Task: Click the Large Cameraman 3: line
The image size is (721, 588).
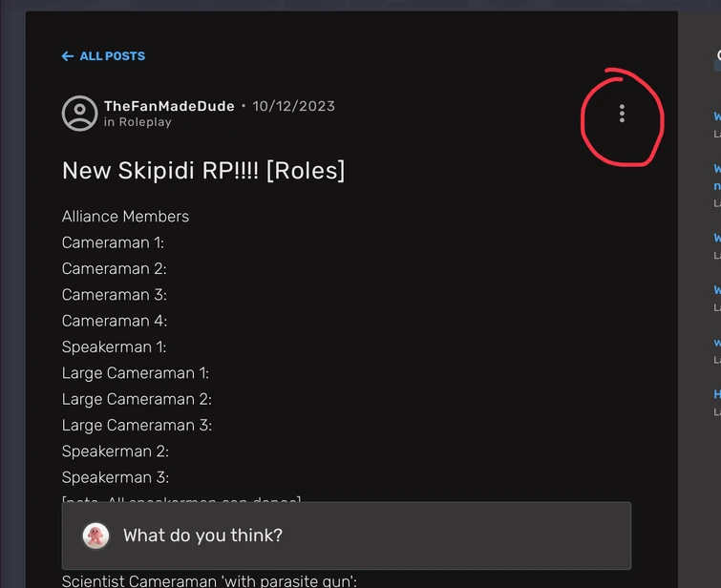Action: click(x=137, y=425)
